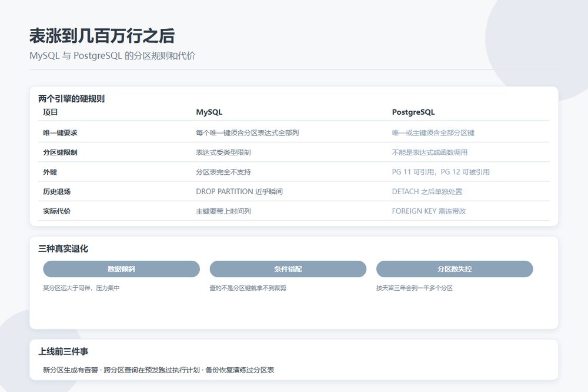The image size is (588, 392).
Task: Click the 分区数失控 pill button
Action: click(x=455, y=269)
